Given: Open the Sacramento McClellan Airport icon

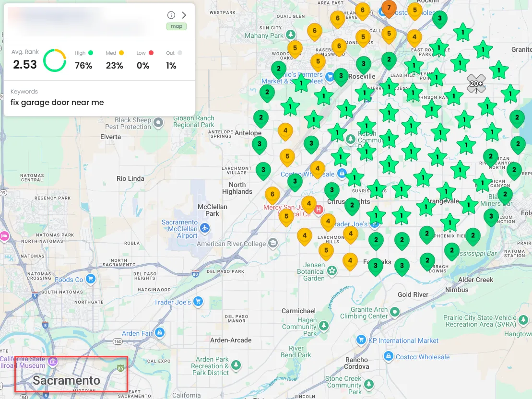Looking at the screenshot, I should click(204, 228).
